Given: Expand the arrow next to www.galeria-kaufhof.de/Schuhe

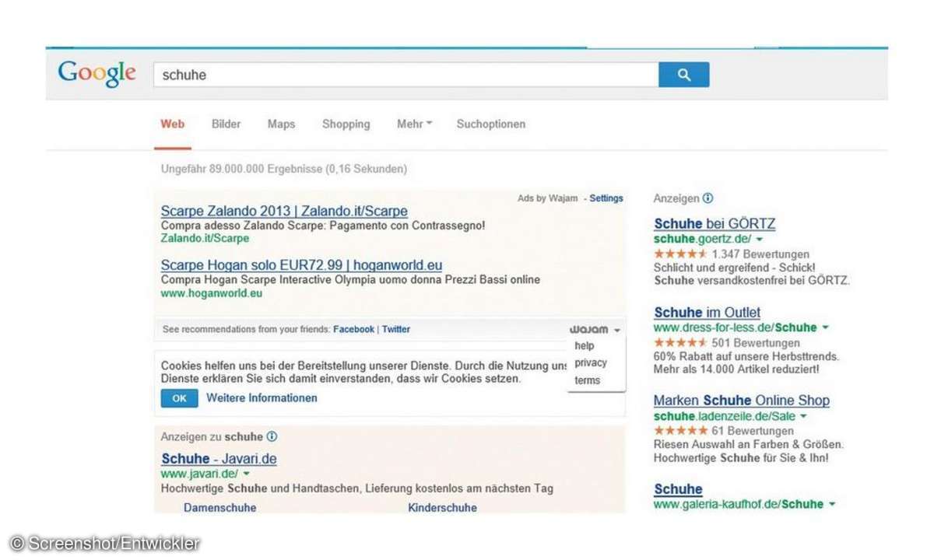Looking at the screenshot, I should point(831,504).
